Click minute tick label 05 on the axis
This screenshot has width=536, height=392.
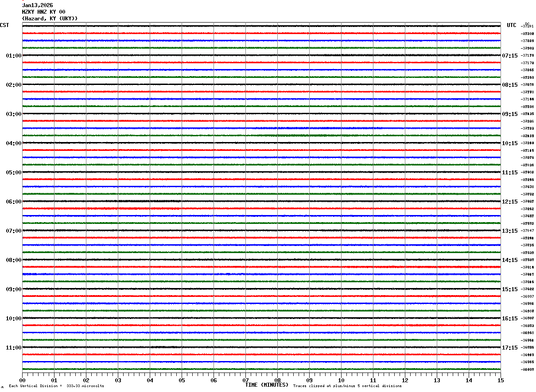[x=182, y=380]
